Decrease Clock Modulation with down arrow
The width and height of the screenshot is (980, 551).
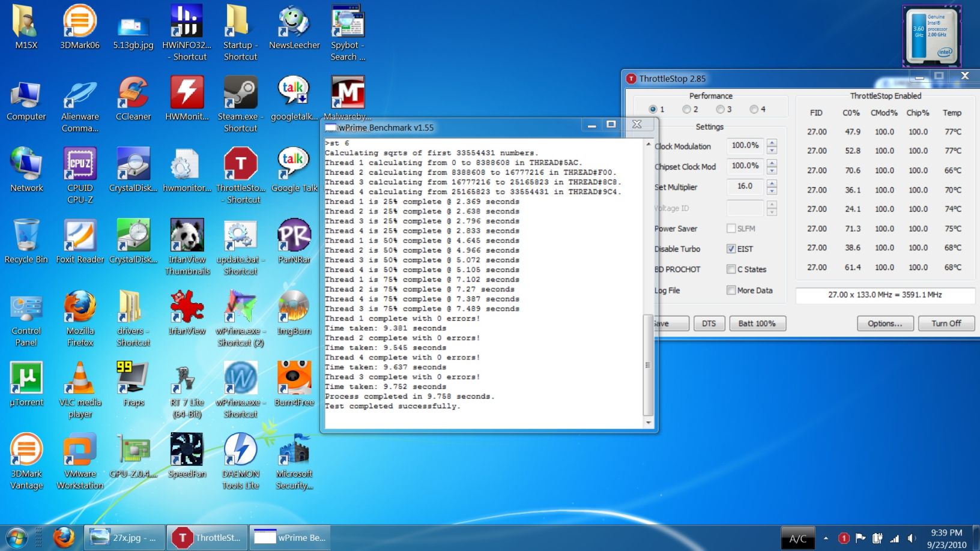pos(772,150)
